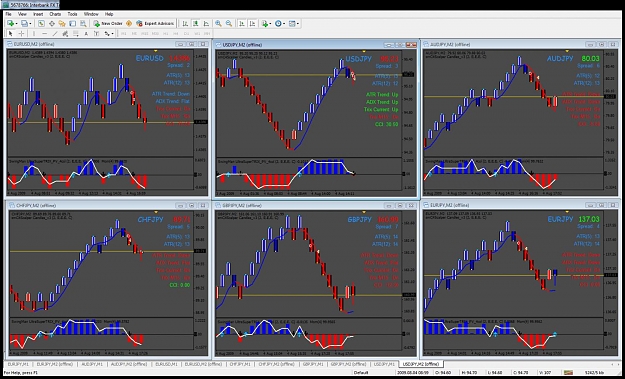Open the Profiles toolbar icon
This screenshot has height=379, width=625.
pyautogui.click(x=24, y=24)
